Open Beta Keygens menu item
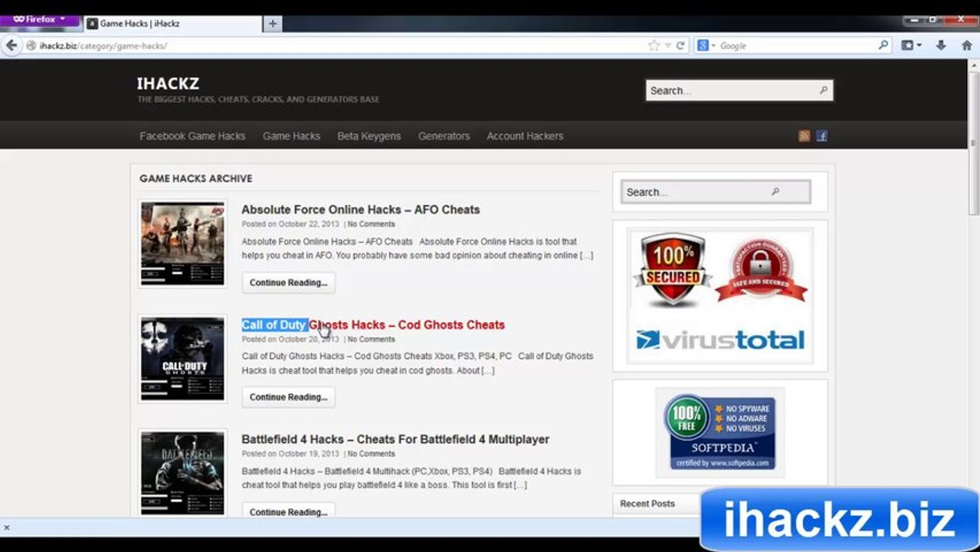 (369, 136)
